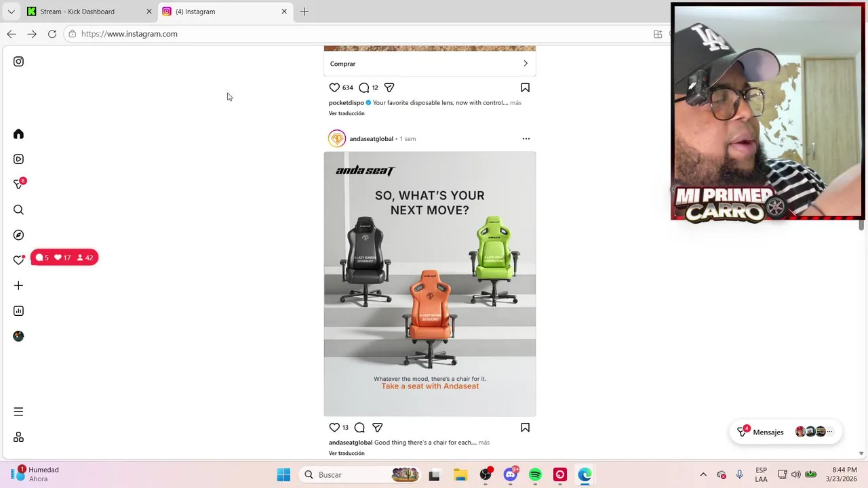
Task: Open taskbar volume control
Action: [796, 474]
